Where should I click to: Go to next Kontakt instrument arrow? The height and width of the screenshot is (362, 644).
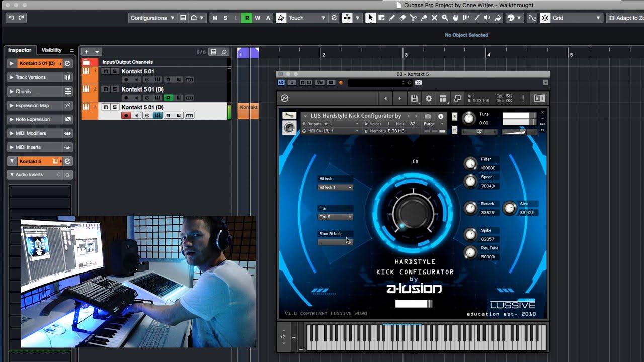[x=400, y=98]
